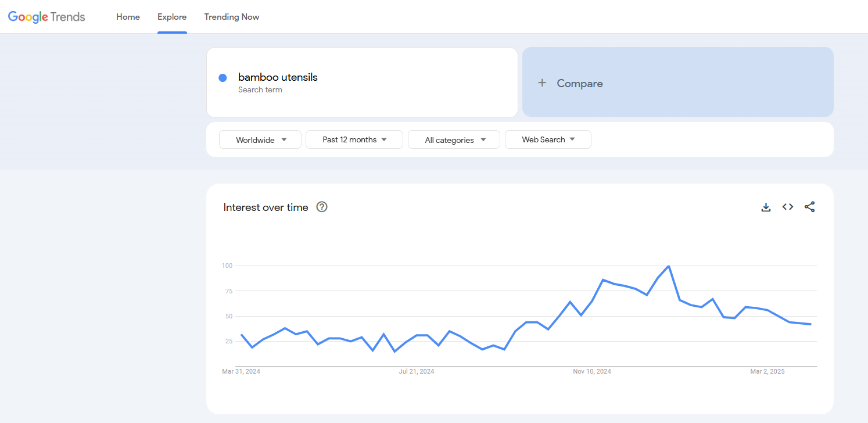
Task: Click the 75 y-axis label
Action: (x=228, y=291)
